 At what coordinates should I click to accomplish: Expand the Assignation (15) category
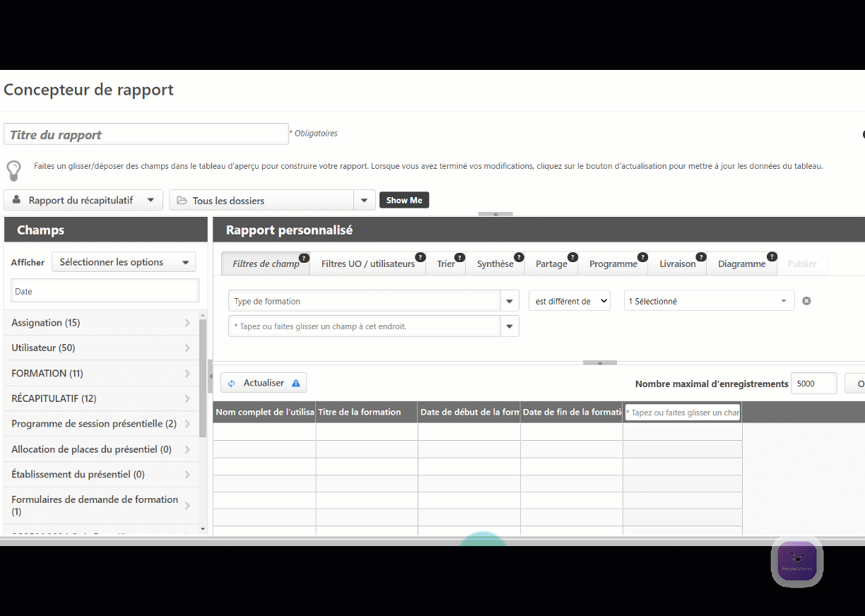tap(101, 323)
